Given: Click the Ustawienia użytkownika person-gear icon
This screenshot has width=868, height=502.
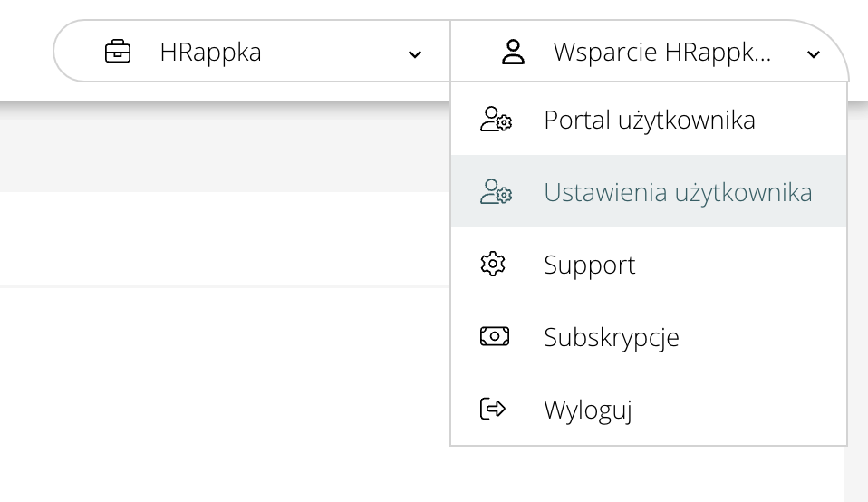Looking at the screenshot, I should coord(495,192).
